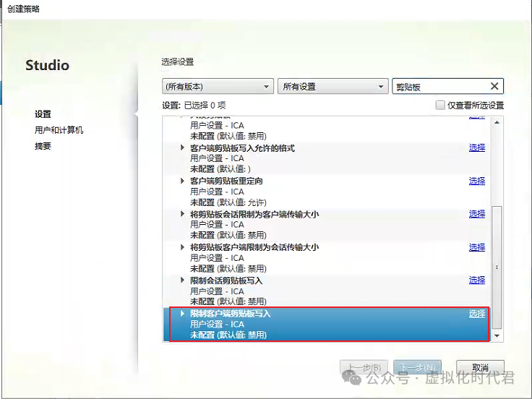This screenshot has width=532, height=399.
Task: Open the 所有设置 category dropdown
Action: click(x=332, y=87)
